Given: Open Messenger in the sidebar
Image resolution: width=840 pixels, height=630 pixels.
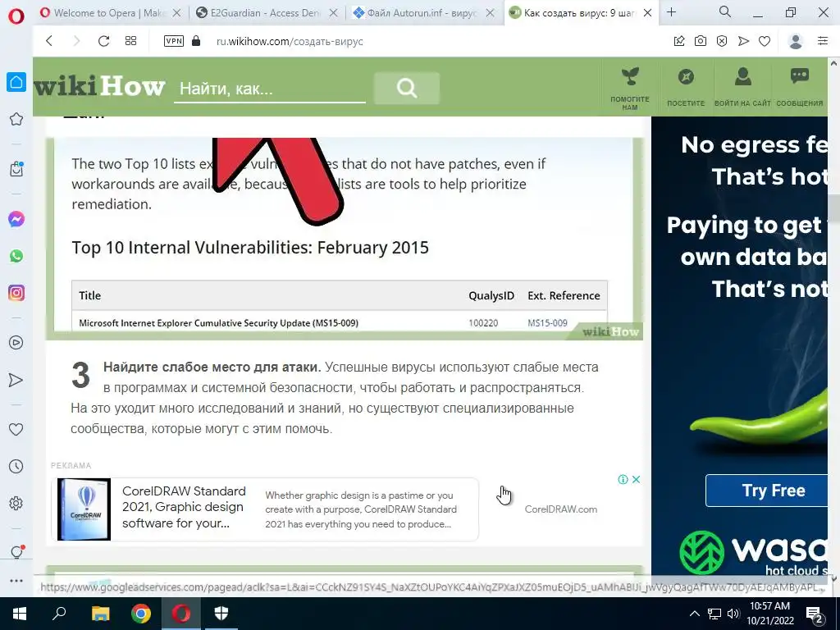Looking at the screenshot, I should pos(16,219).
